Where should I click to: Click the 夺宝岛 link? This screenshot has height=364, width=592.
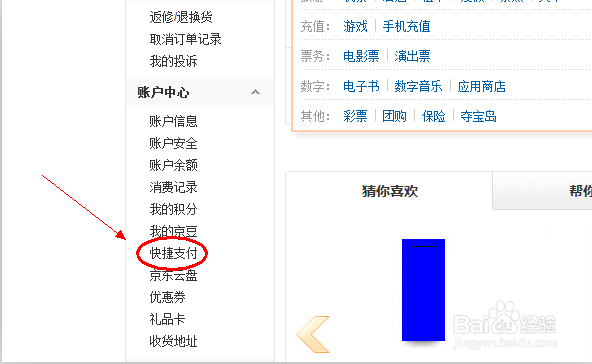(478, 116)
